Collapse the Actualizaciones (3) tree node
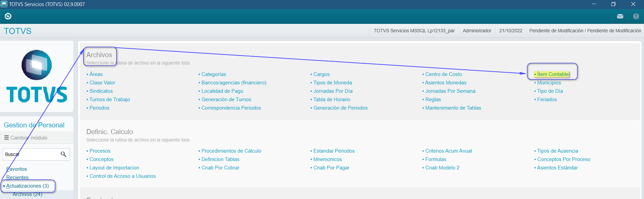644x199 pixels. [4, 186]
